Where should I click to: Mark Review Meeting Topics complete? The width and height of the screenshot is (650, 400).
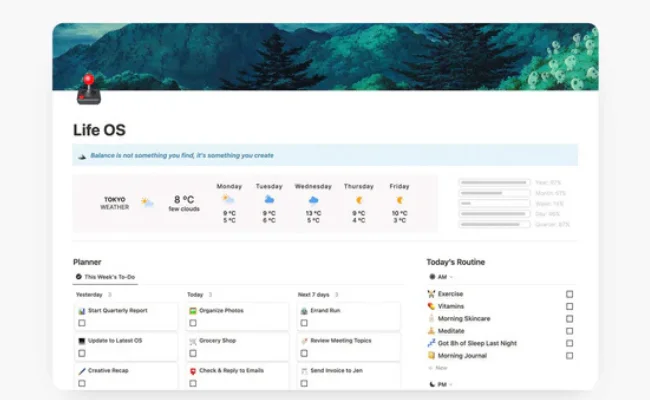point(304,353)
